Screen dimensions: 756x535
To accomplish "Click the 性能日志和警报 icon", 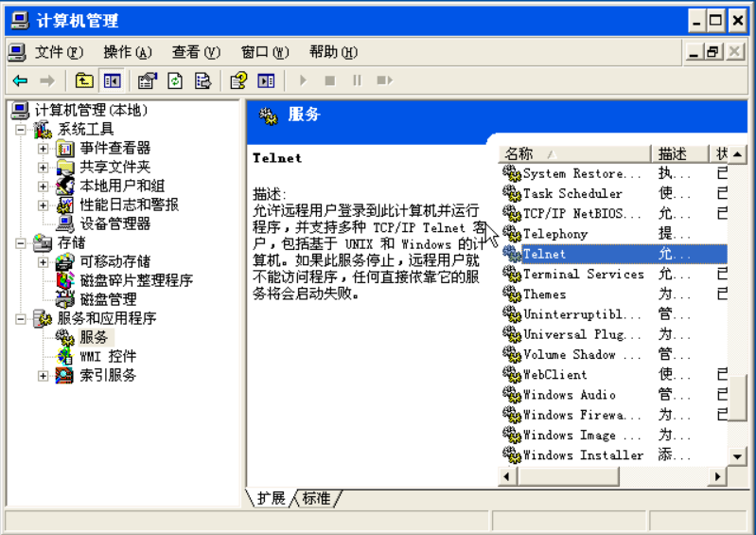I will click(64, 205).
